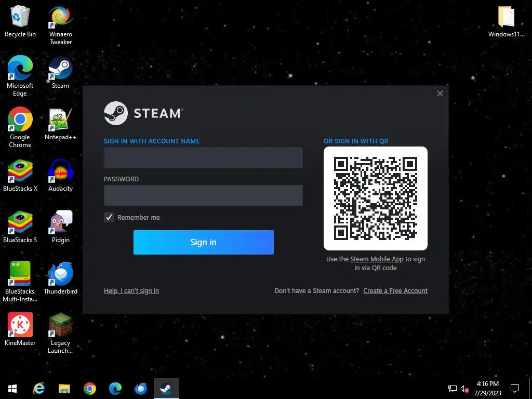
Task: Select the Audacity desktop shortcut
Action: (60, 176)
